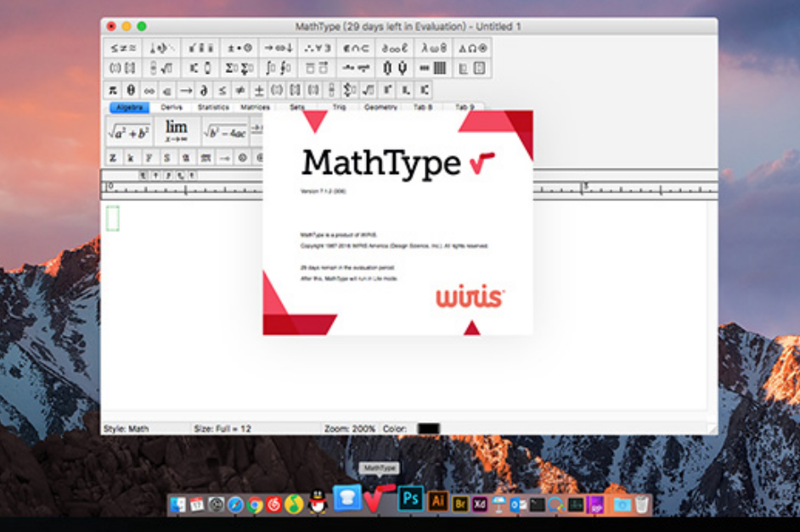This screenshot has height=532, width=800.
Task: Click the MathType icon in the Dock
Action: click(x=378, y=498)
